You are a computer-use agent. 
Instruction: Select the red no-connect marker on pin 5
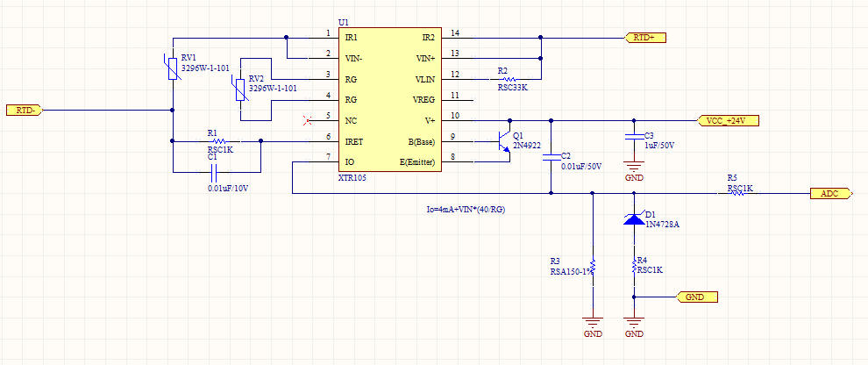(308, 120)
